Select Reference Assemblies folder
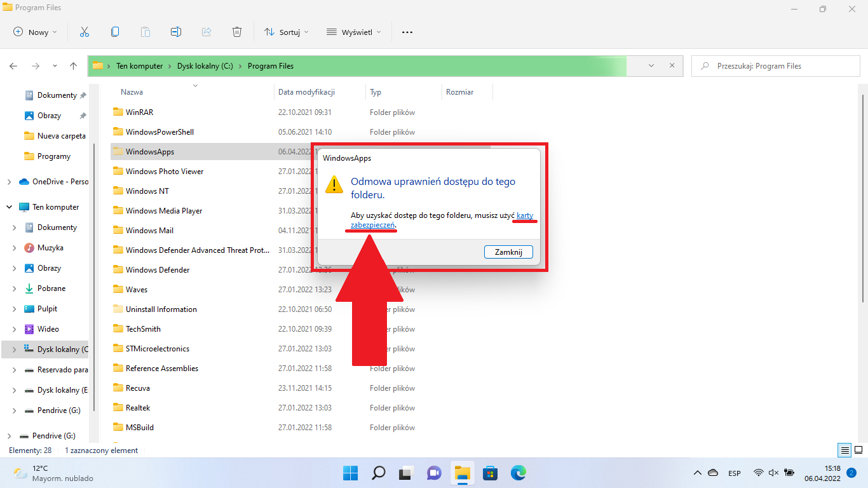The height and width of the screenshot is (488, 868). pos(162,369)
